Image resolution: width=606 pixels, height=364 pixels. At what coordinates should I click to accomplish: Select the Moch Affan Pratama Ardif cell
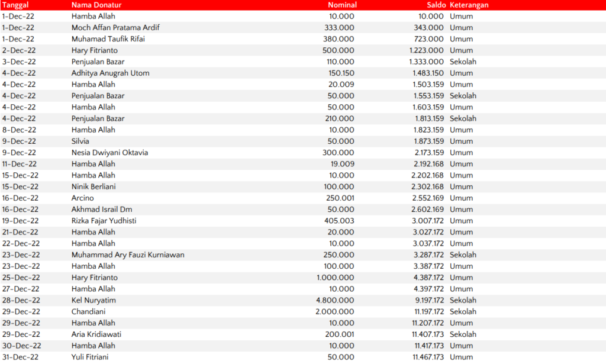115,28
